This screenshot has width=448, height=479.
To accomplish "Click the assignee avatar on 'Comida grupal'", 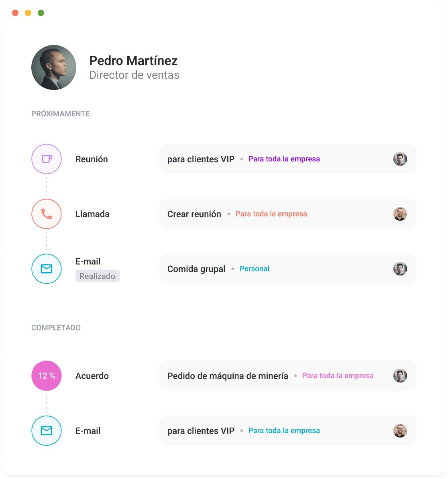I will pyautogui.click(x=400, y=269).
